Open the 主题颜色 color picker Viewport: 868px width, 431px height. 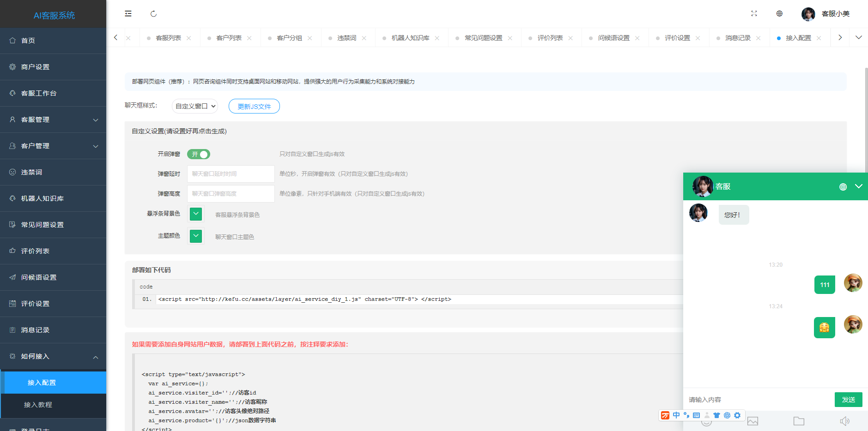coord(195,236)
